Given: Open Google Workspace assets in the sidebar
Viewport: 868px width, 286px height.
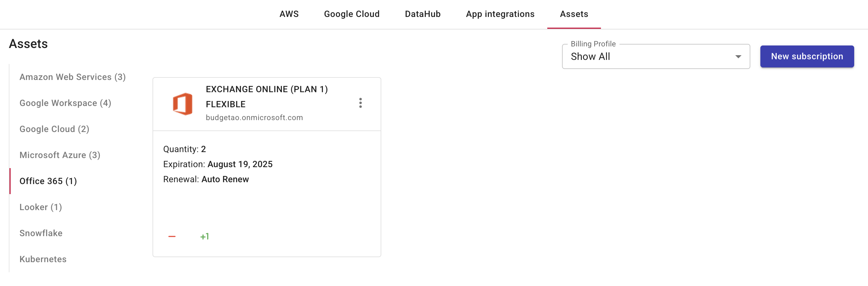Looking at the screenshot, I should [65, 103].
